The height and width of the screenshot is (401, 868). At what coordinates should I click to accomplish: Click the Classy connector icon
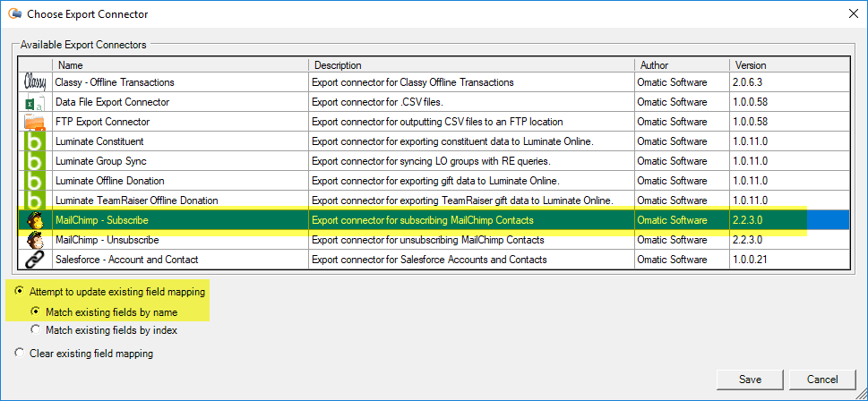tap(35, 82)
